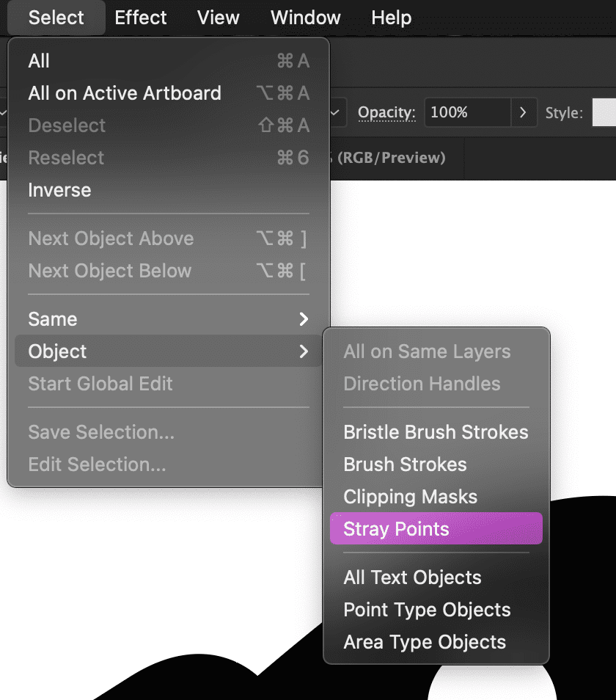Click the Style swatch

pos(604,113)
